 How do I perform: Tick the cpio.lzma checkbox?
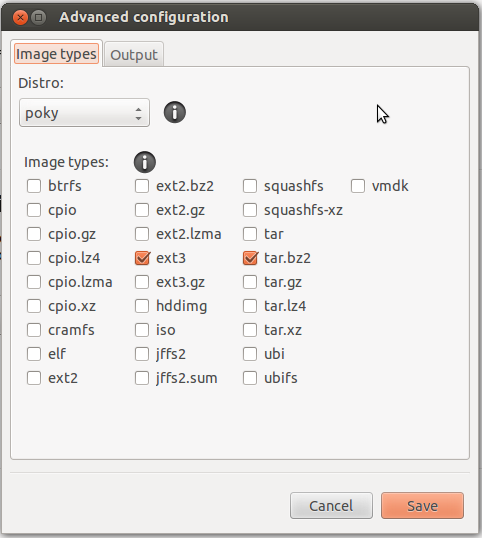(x=34, y=282)
